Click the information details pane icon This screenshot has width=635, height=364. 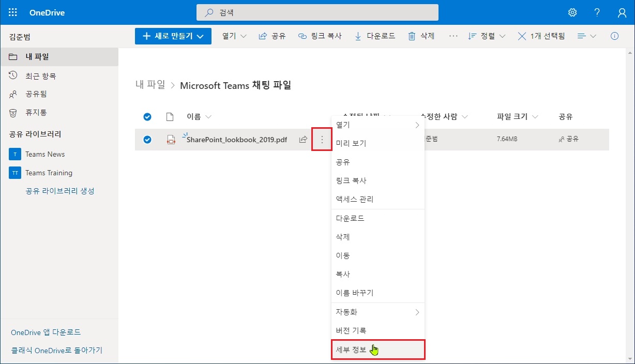click(x=615, y=36)
